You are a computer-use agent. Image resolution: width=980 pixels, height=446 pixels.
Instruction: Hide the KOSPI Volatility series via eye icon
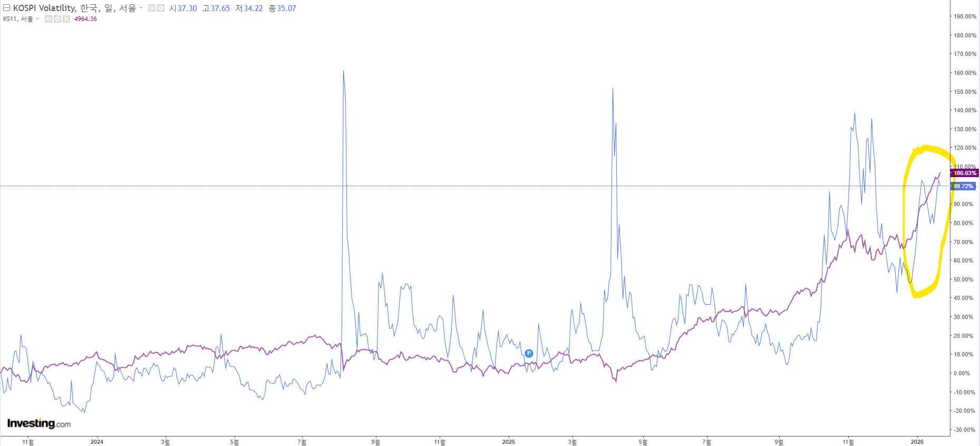coord(152,8)
